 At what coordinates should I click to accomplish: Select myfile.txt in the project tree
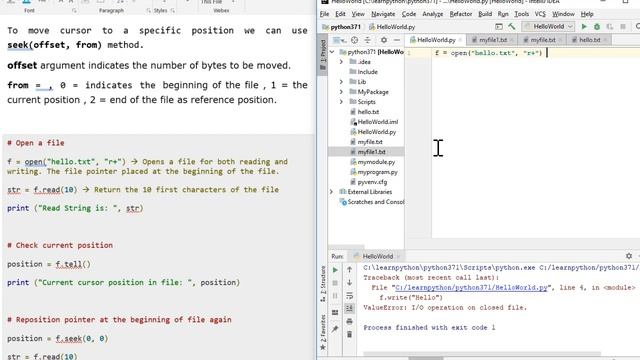pyautogui.click(x=366, y=142)
